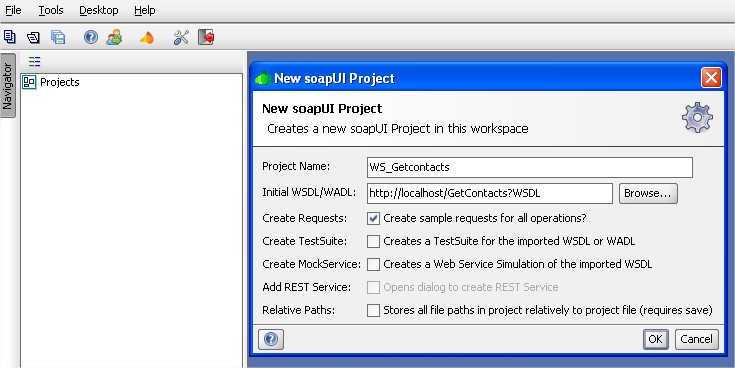Check the Relative Paths checkbox

(x=373, y=310)
